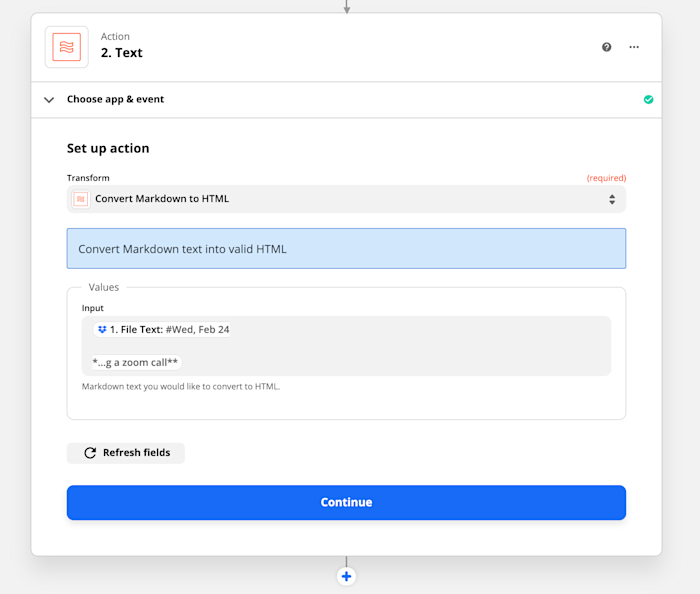Screen dimensions: 700x594
Task: Click the Refresh fields button
Action: click(x=125, y=453)
